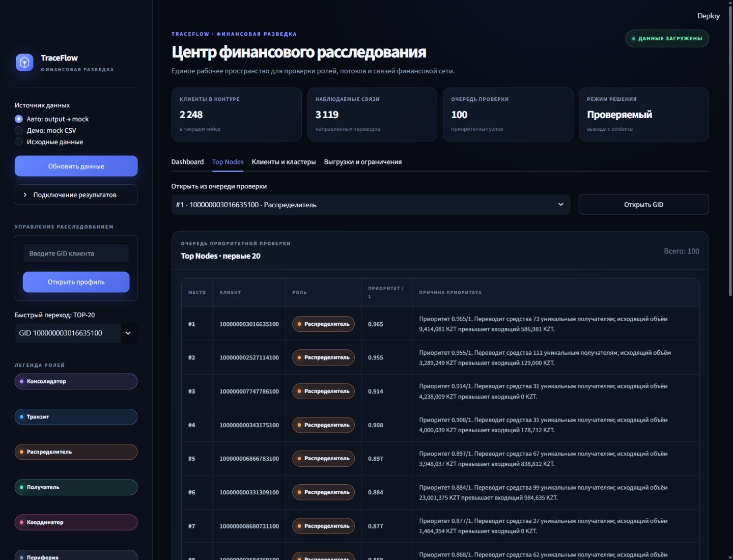Click the Deploy button at top right
This screenshot has height=560, width=733.
pyautogui.click(x=708, y=16)
